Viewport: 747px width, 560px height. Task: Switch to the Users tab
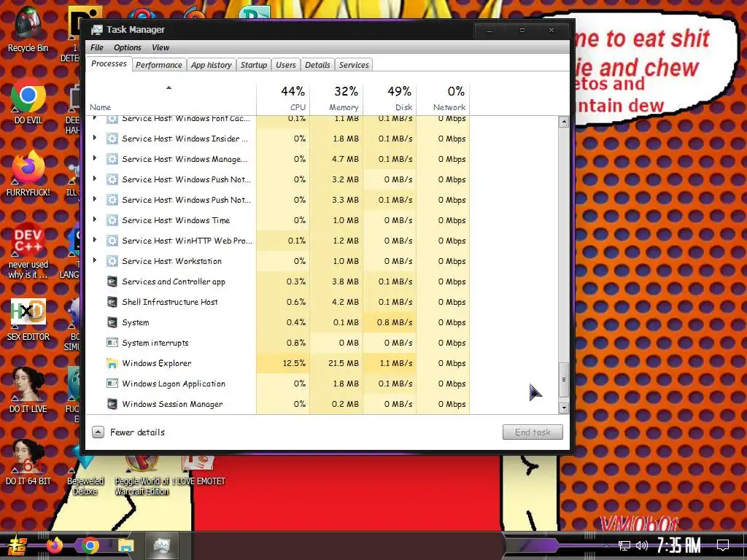(286, 65)
